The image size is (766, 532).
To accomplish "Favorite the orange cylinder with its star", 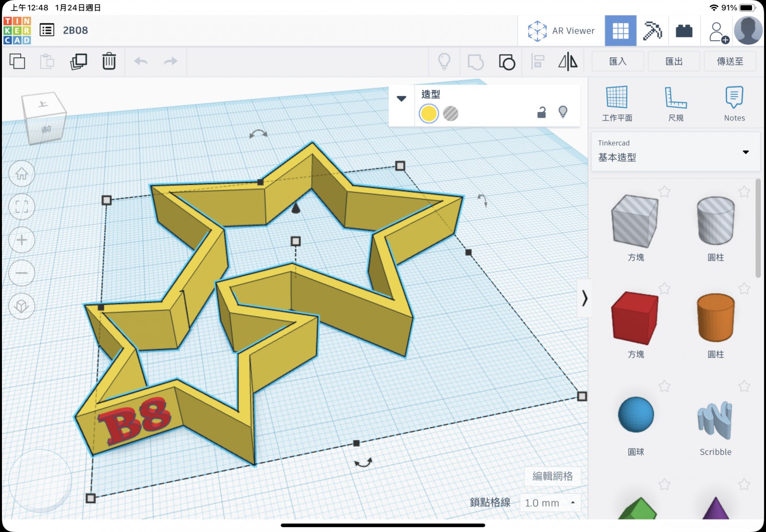I will coord(744,288).
